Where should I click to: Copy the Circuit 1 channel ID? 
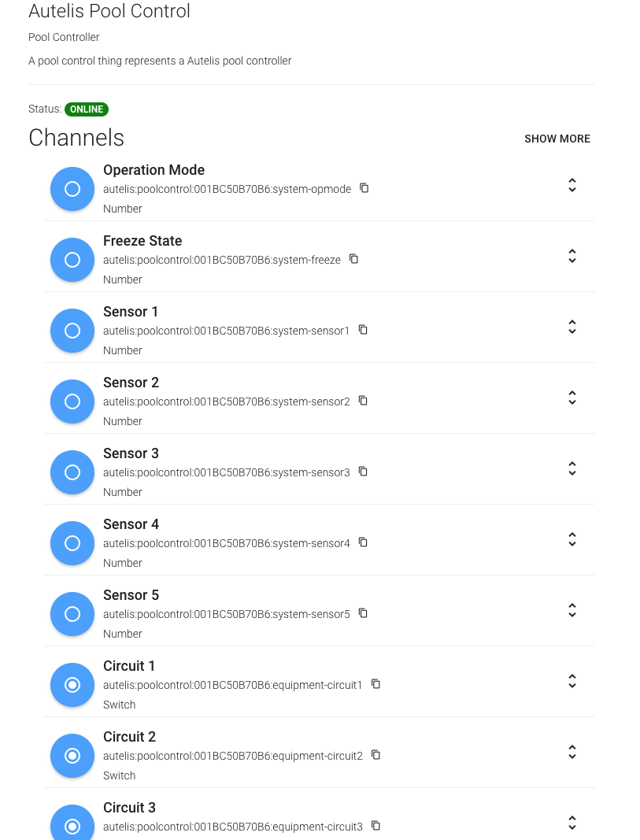375,684
